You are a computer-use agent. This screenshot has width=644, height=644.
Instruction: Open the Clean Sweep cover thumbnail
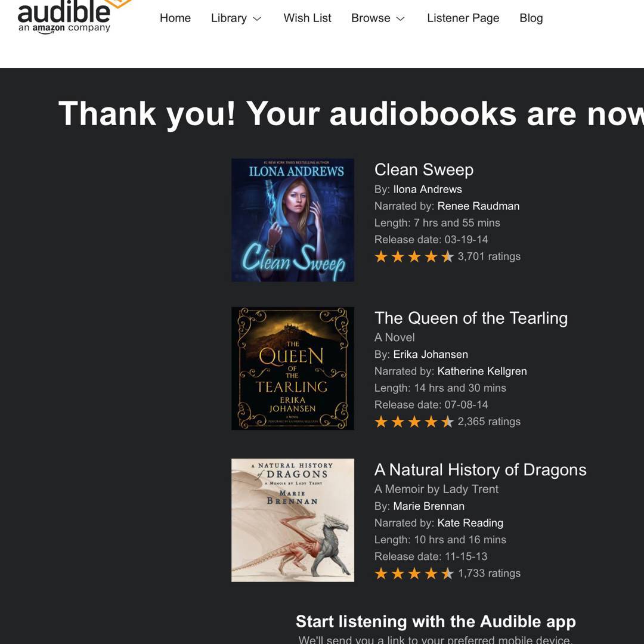[292, 219]
